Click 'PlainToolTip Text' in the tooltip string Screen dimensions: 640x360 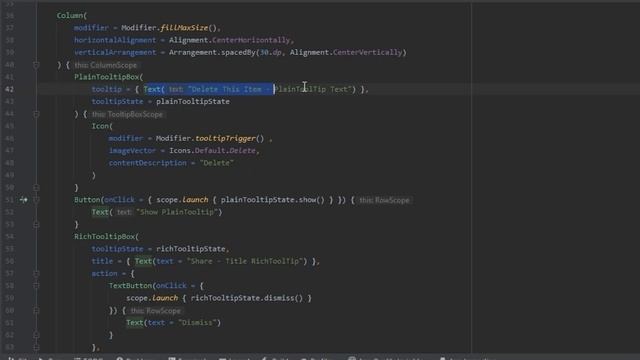312,89
